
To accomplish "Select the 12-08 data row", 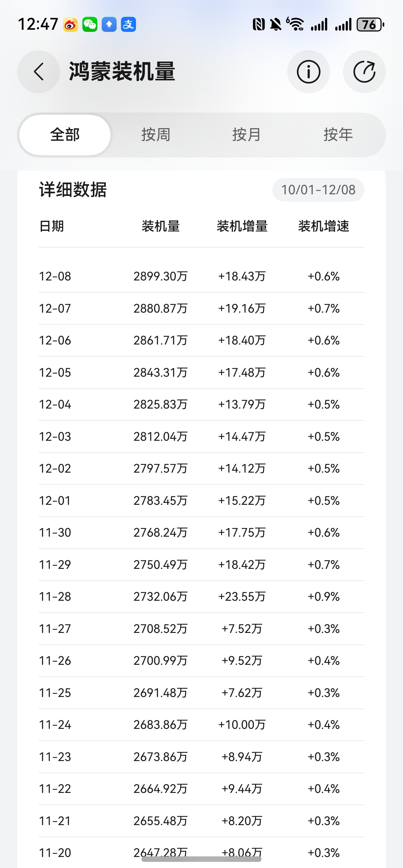I will point(201,276).
